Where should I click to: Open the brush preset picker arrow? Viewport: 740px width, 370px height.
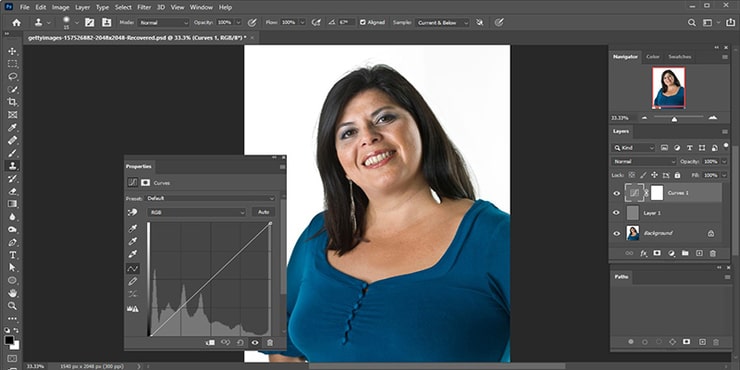click(x=77, y=22)
